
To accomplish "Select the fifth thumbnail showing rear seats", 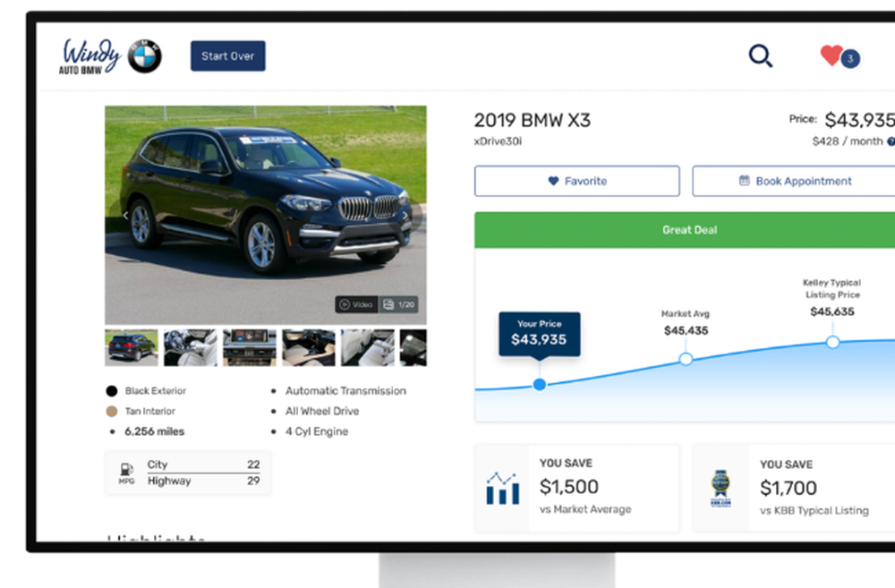I will (x=368, y=347).
